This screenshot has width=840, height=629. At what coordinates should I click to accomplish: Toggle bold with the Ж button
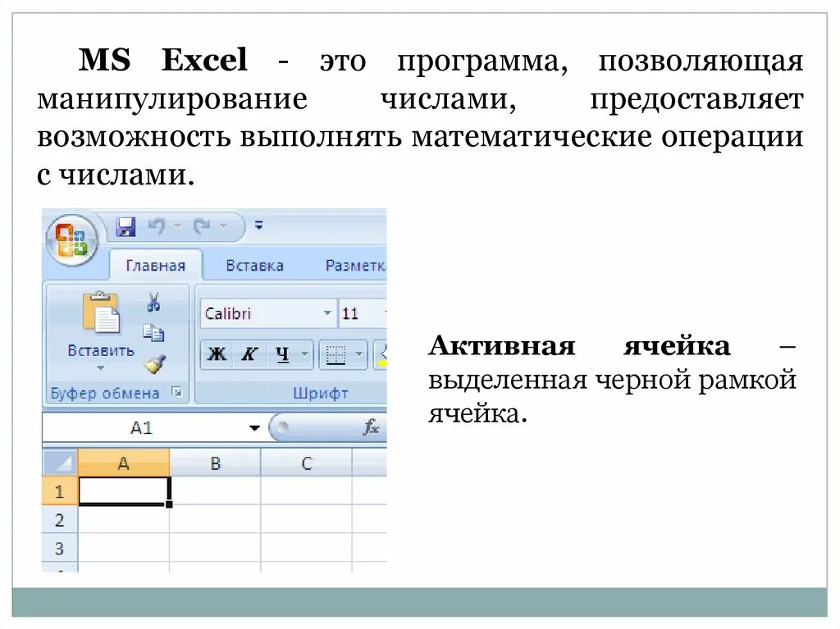217,354
